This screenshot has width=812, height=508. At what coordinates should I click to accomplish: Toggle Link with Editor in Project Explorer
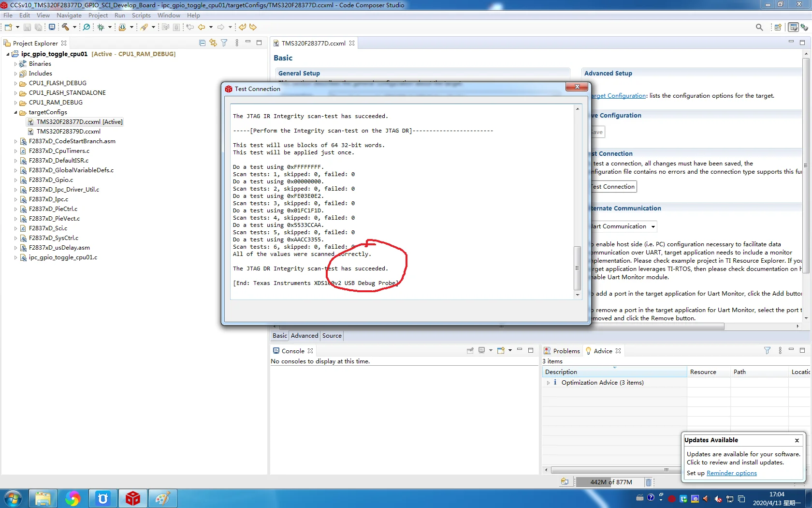213,43
